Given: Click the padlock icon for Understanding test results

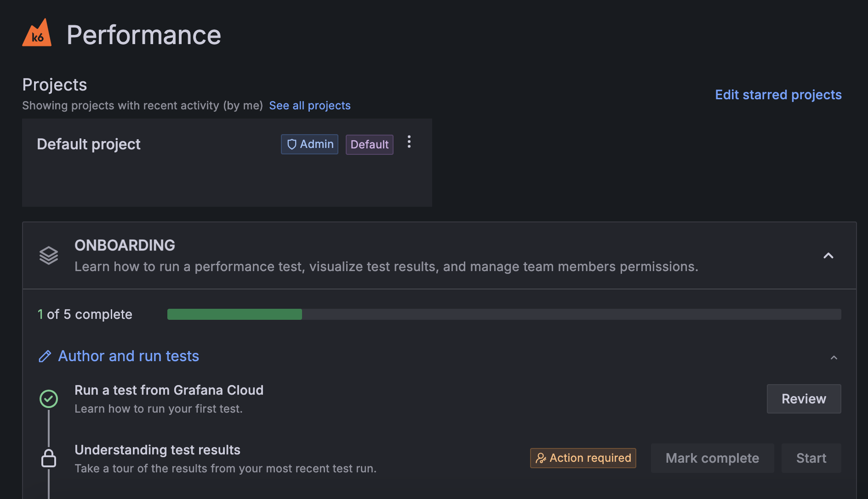Looking at the screenshot, I should click(49, 458).
